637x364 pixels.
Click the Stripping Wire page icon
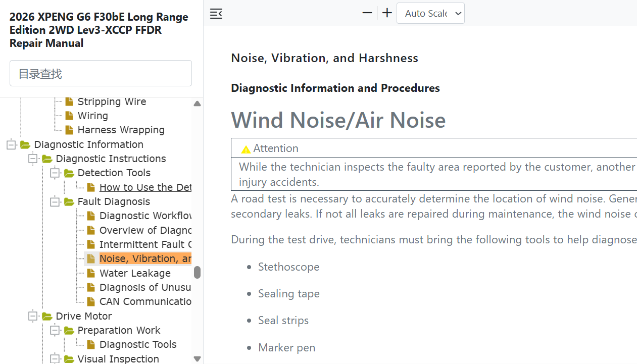point(69,101)
